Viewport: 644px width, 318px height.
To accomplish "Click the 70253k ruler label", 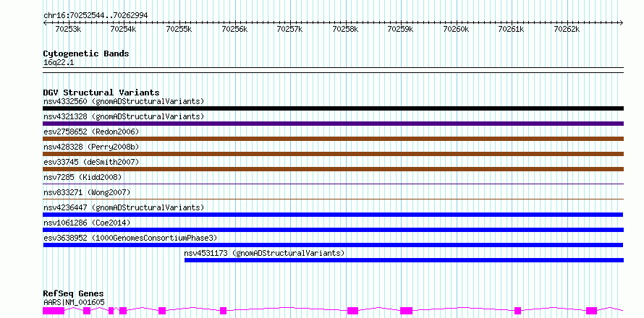I will [x=67, y=29].
